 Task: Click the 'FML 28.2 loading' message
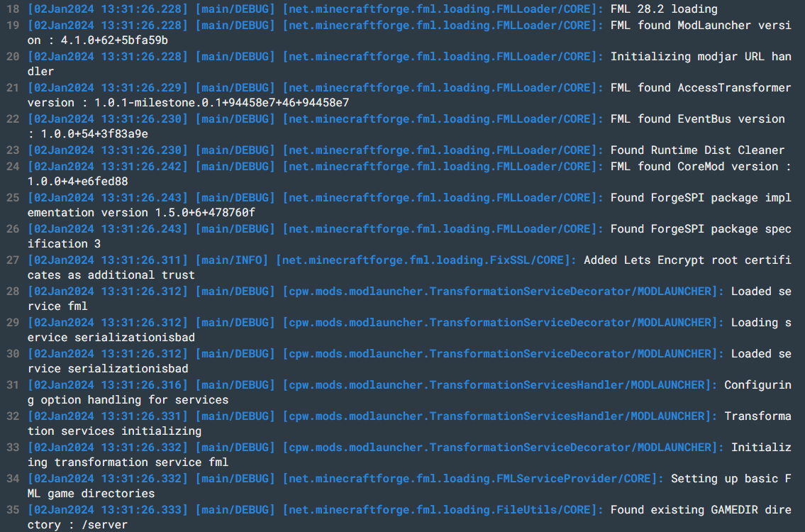[x=664, y=9]
